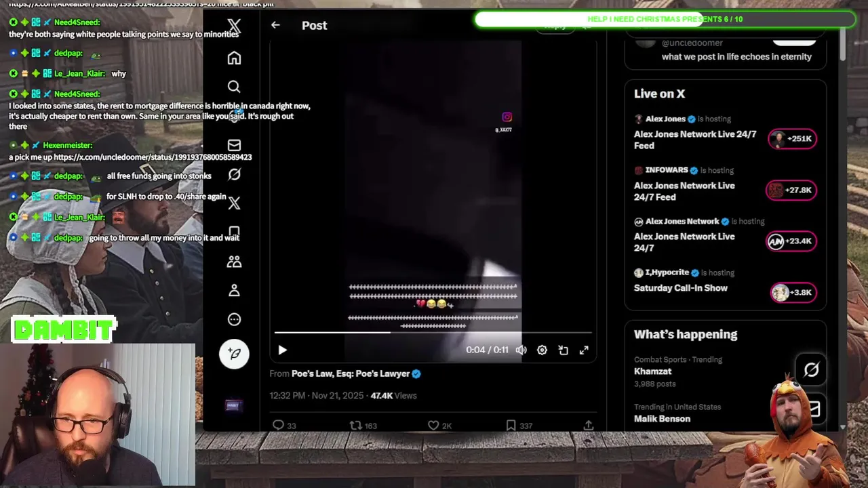This screenshot has height=488, width=868.
Task: Click the 47.4K Views count
Action: pos(394,395)
